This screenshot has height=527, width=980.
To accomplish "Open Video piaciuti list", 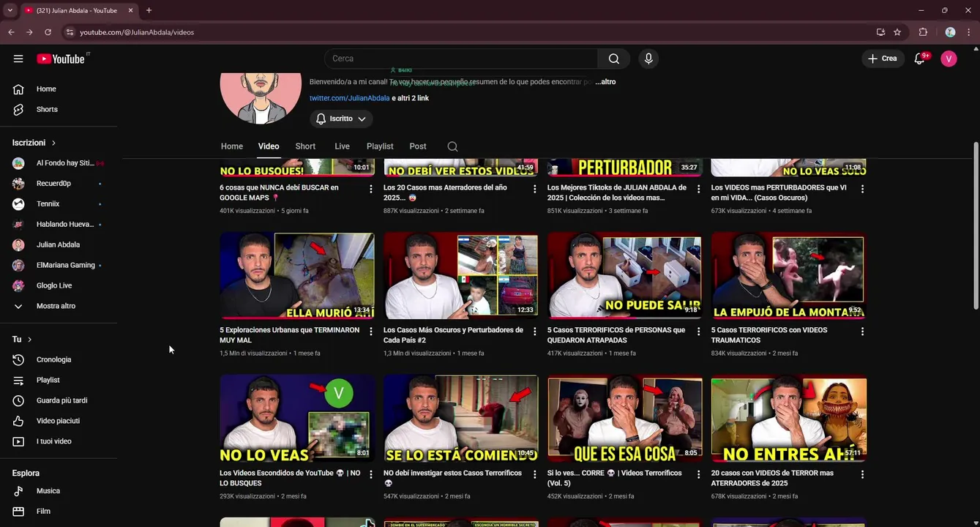I will pos(59,421).
